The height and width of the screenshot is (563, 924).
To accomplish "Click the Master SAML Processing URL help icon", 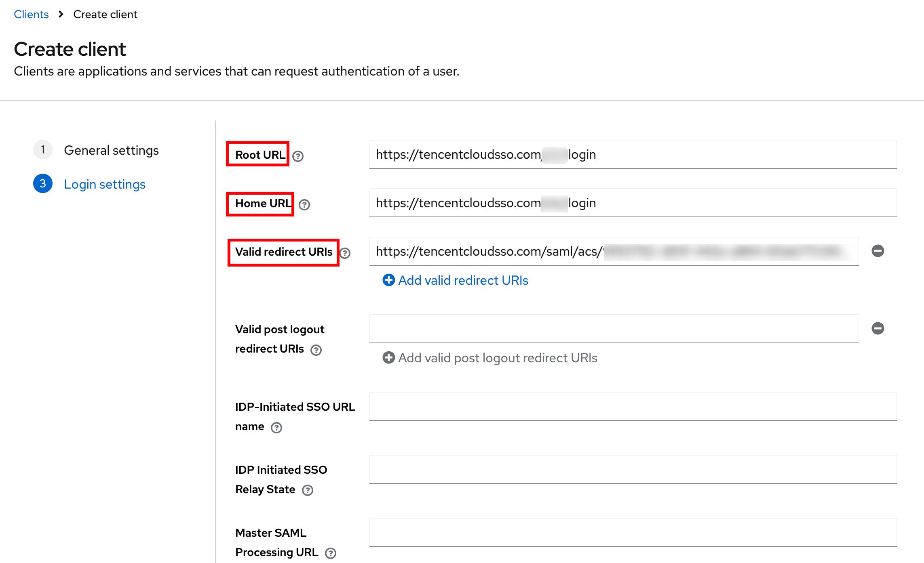I will pyautogui.click(x=331, y=553).
